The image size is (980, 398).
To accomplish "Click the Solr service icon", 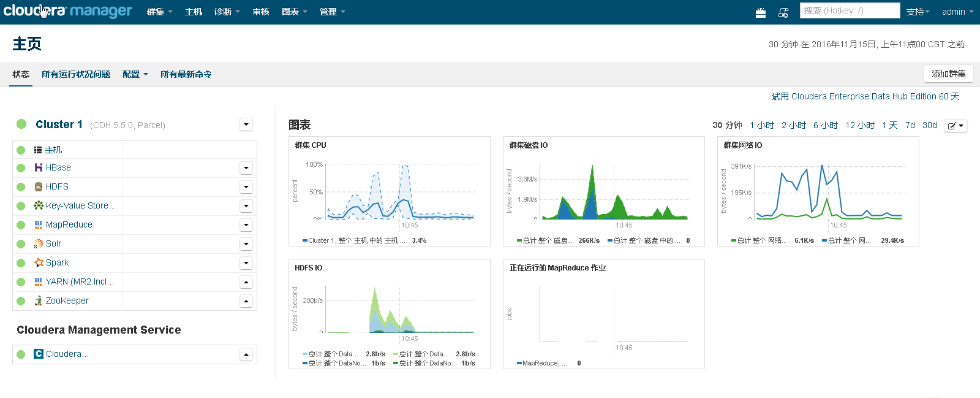I will 39,243.
